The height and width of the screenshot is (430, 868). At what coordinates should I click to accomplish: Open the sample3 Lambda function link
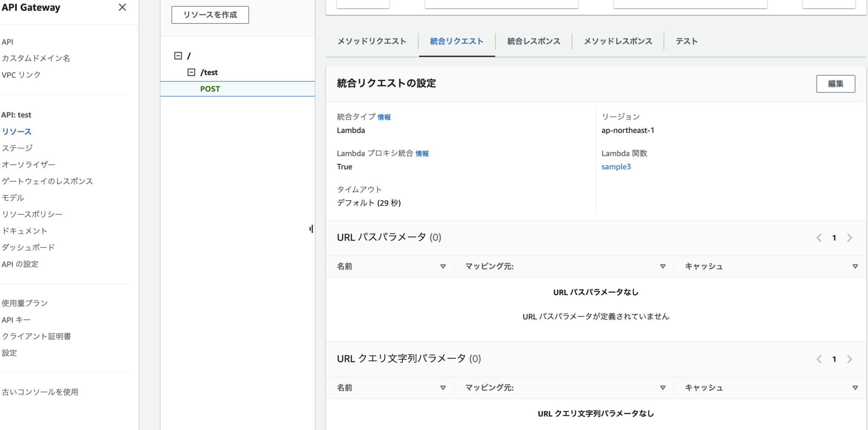(x=616, y=167)
